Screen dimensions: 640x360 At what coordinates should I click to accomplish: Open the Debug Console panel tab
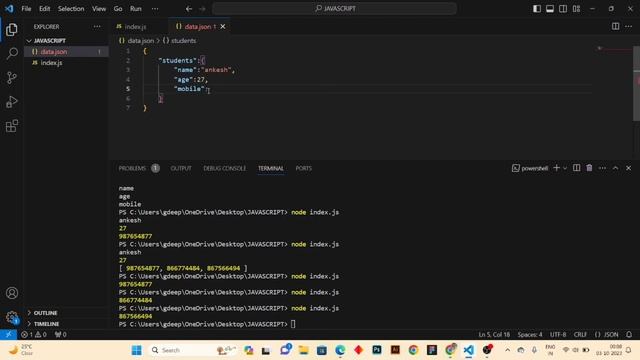click(x=224, y=168)
